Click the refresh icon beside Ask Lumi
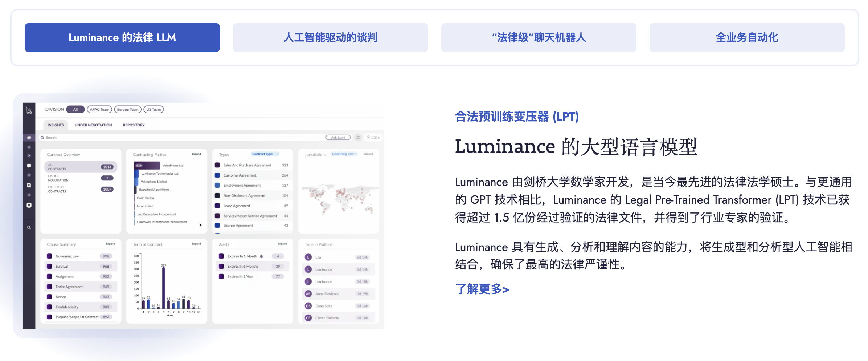The image size is (868, 361). coord(358,138)
